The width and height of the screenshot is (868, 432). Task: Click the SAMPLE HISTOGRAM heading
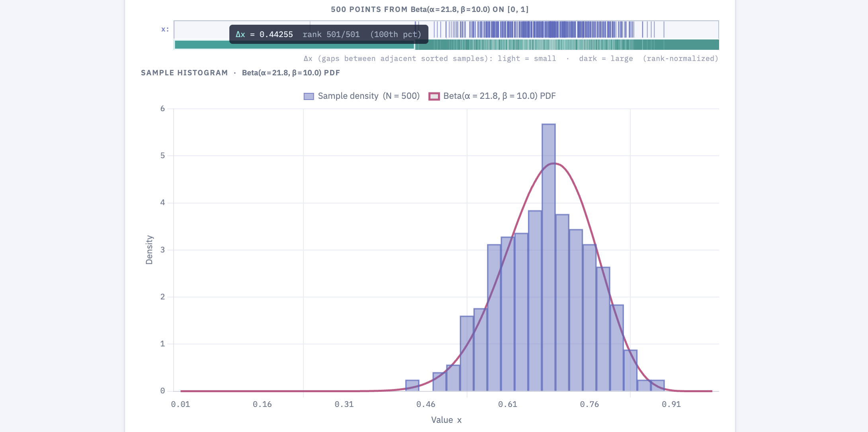point(184,73)
